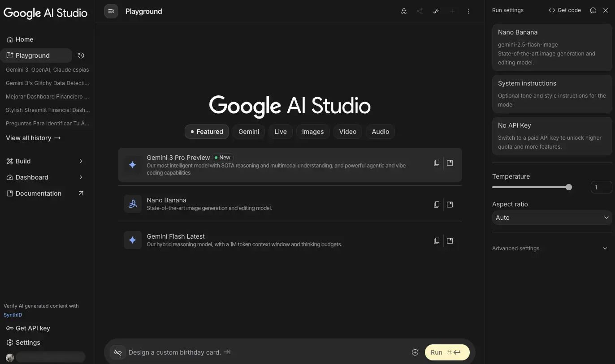Viewport: 615px width, 364px height.
Task: Click Get API key in sidebar
Action: pyautogui.click(x=28, y=328)
